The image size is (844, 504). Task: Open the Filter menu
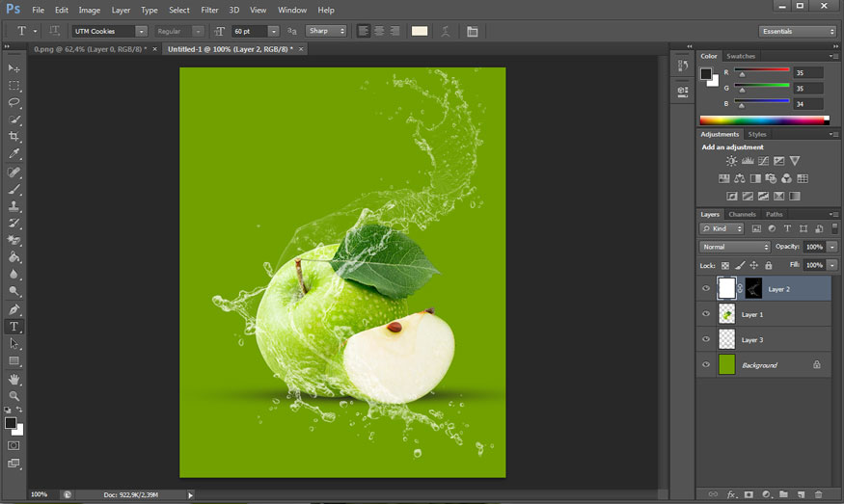(209, 10)
